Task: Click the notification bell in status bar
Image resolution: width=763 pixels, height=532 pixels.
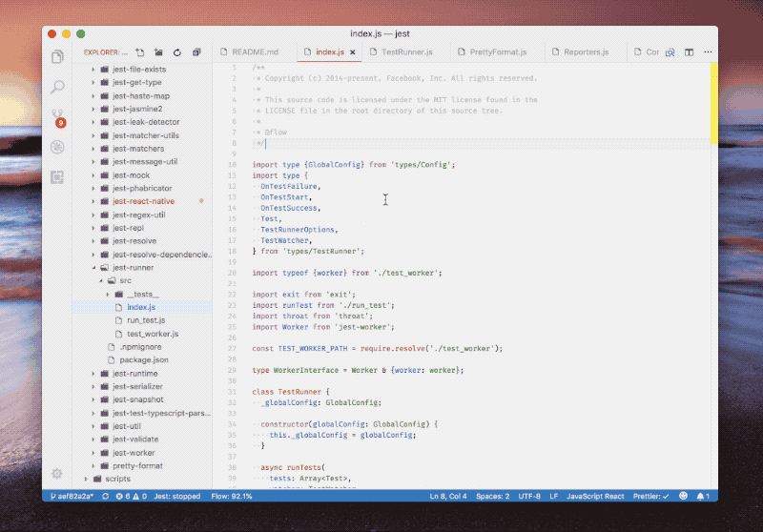Action: point(701,496)
